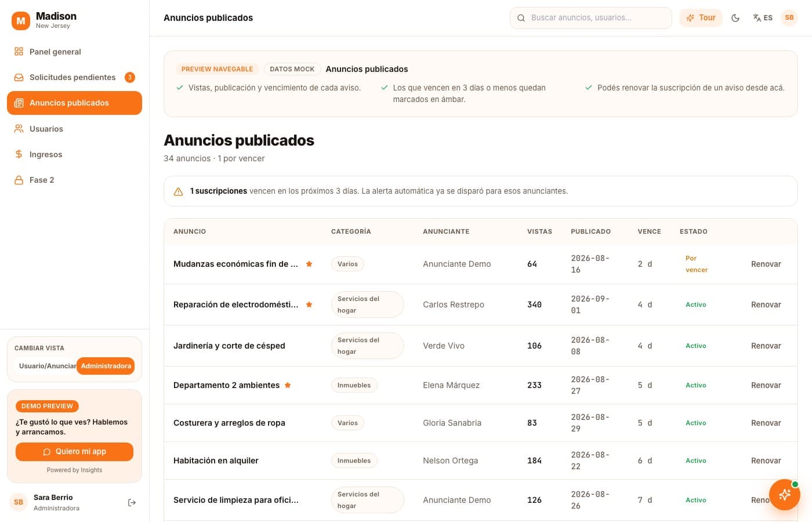The width and height of the screenshot is (812, 522).
Task: Click the Madison orange M logo
Action: pos(21,21)
